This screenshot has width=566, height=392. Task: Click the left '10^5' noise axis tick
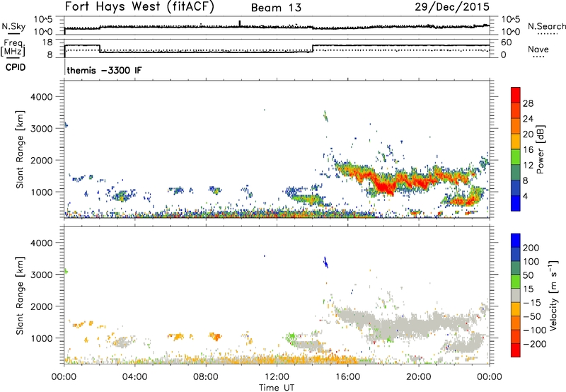click(44, 19)
